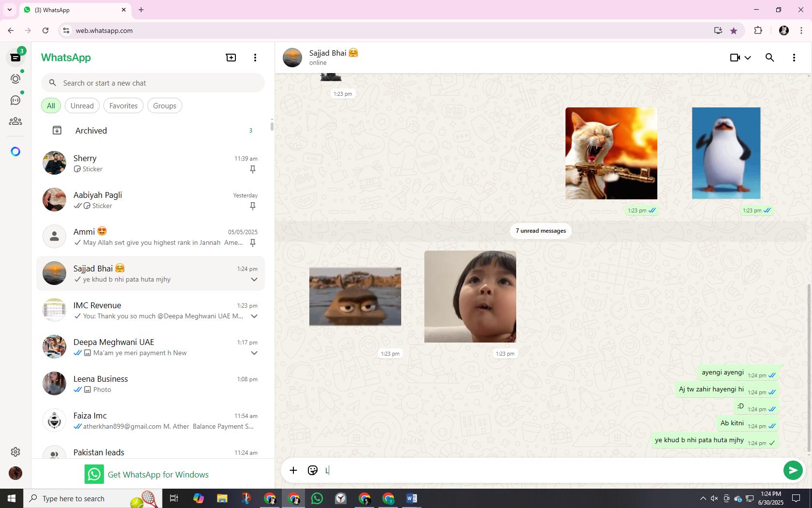Open Sajjad Bhai profile picture in header
Screen dimensions: 812x508
(x=292, y=58)
